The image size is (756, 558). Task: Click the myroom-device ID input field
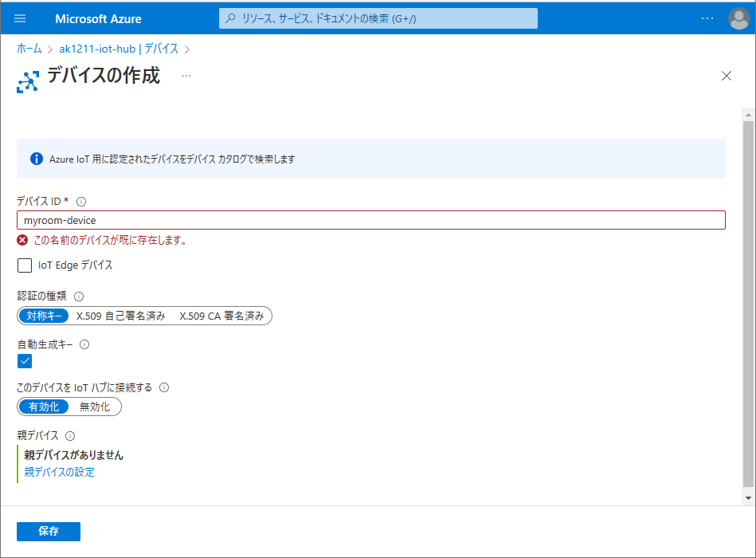click(x=370, y=220)
